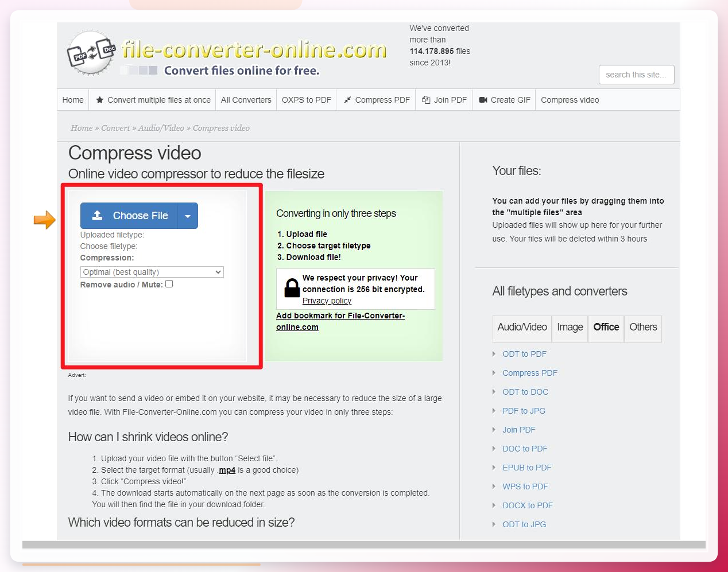
Task: Click the copy pages icon beside Join PDF
Action: pyautogui.click(x=426, y=100)
